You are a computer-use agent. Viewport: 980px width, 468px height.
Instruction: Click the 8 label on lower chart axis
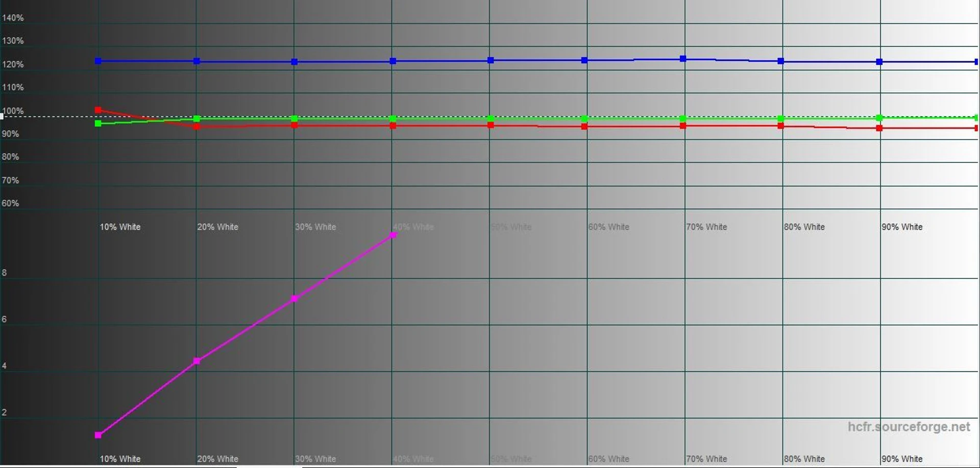pyautogui.click(x=5, y=273)
